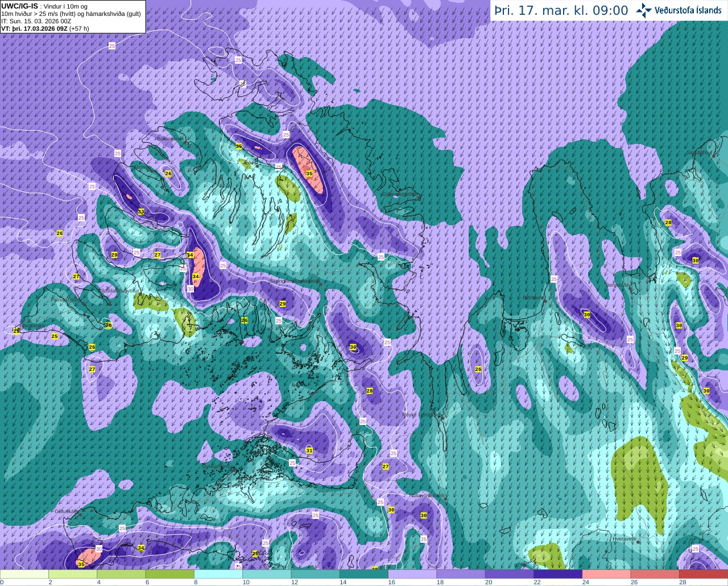Screen dimensions: 728x586
Task: Click the Holtavörðuheiði place label
Action: [x=427, y=496]
